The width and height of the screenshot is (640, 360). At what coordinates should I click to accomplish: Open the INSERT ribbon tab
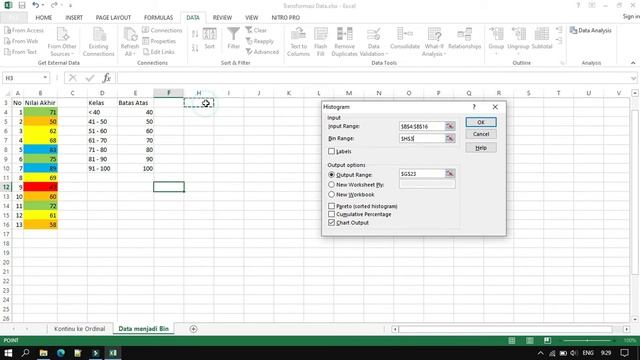tap(74, 18)
